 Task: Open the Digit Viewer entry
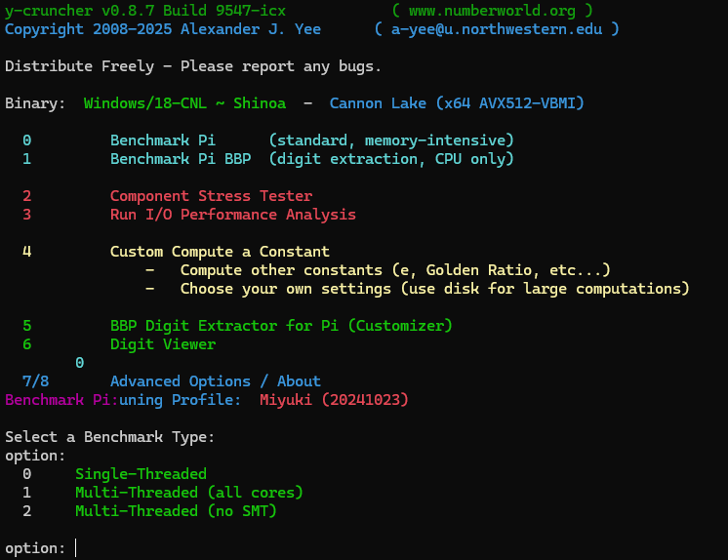tap(162, 344)
